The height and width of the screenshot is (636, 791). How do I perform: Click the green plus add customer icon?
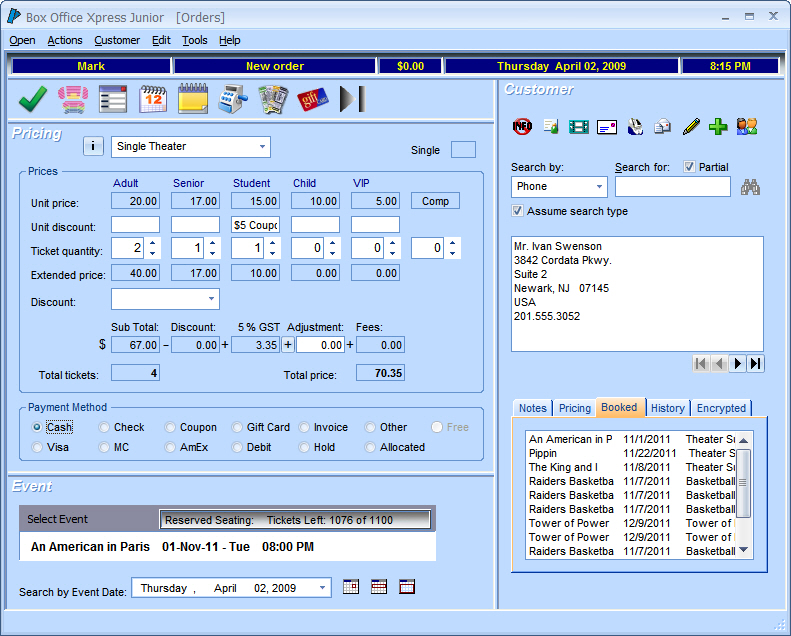(718, 126)
